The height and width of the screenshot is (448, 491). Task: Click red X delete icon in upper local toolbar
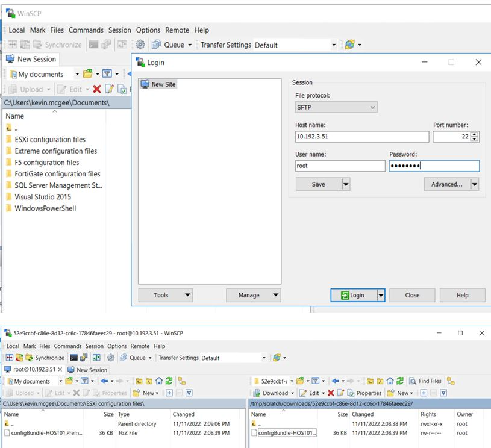point(97,89)
